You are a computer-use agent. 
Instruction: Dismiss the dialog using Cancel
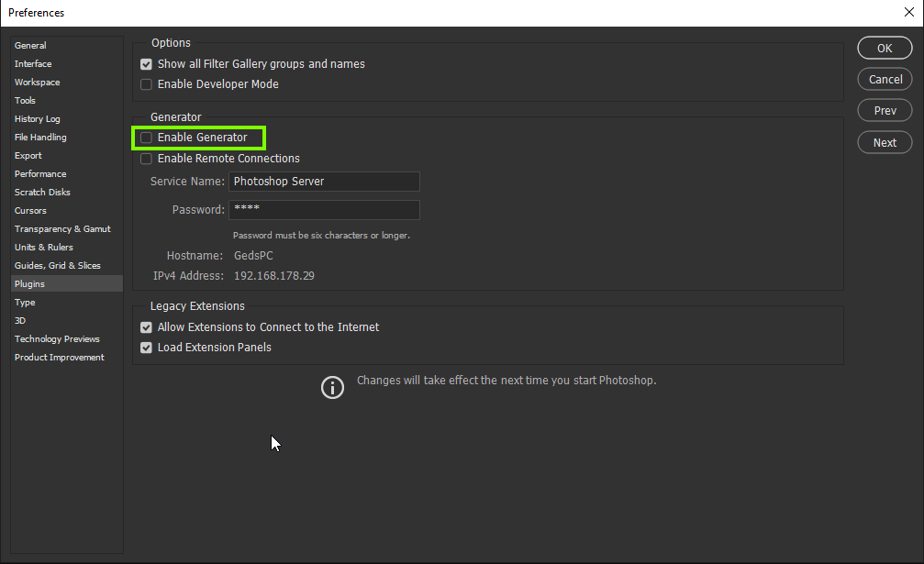point(884,79)
